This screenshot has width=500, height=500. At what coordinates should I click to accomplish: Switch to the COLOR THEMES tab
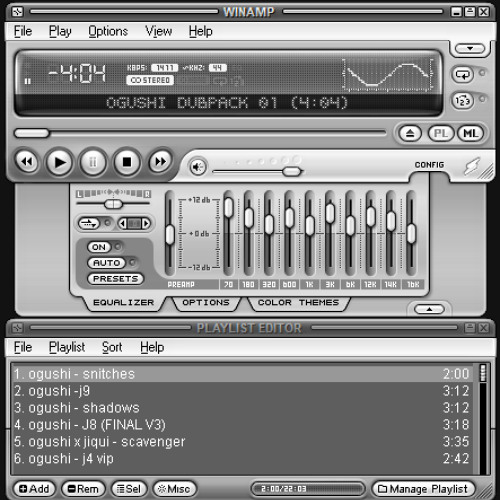pos(298,303)
